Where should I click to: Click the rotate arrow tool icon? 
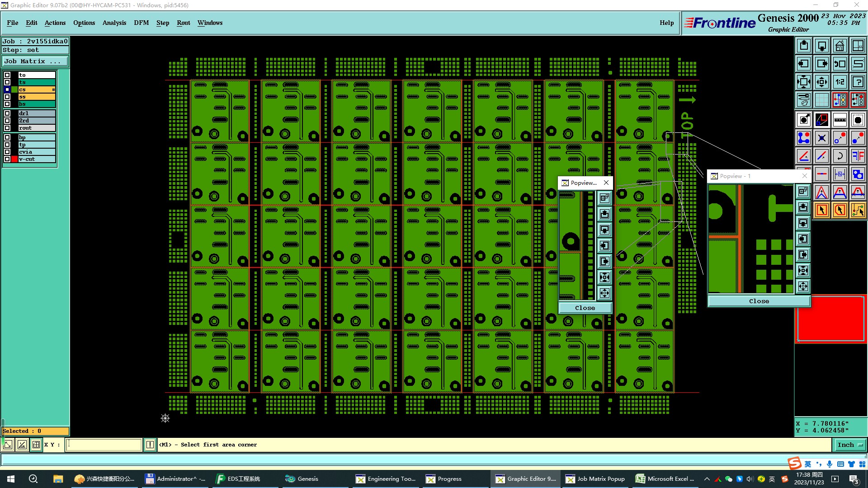tap(840, 156)
